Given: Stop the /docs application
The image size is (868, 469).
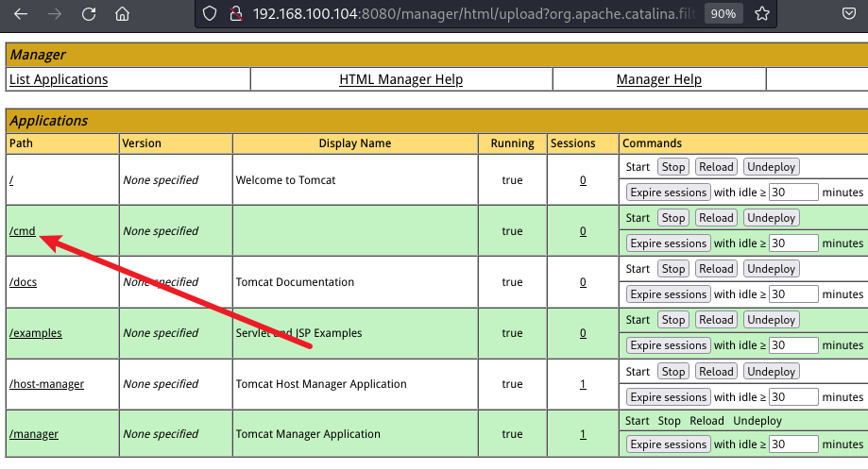Looking at the screenshot, I should pyautogui.click(x=672, y=269).
